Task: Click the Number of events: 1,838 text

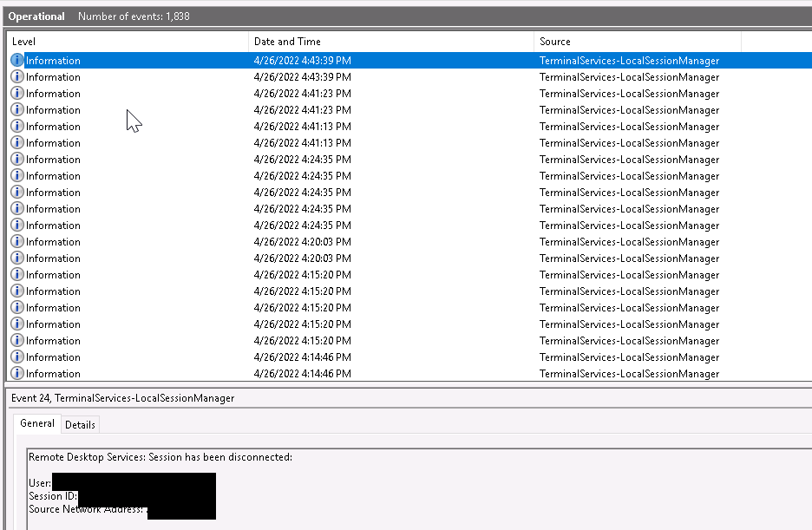Action: pos(134,16)
